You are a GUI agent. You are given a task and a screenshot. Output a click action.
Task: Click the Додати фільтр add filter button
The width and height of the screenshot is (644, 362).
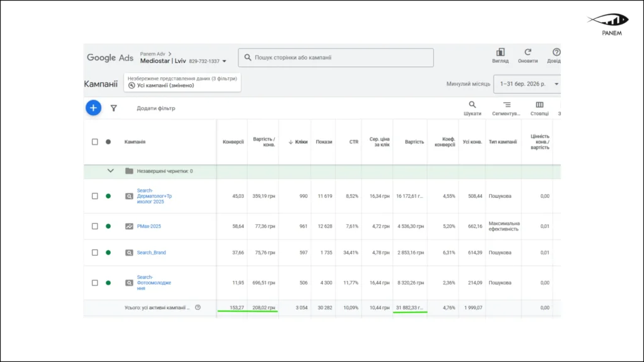pos(156,108)
